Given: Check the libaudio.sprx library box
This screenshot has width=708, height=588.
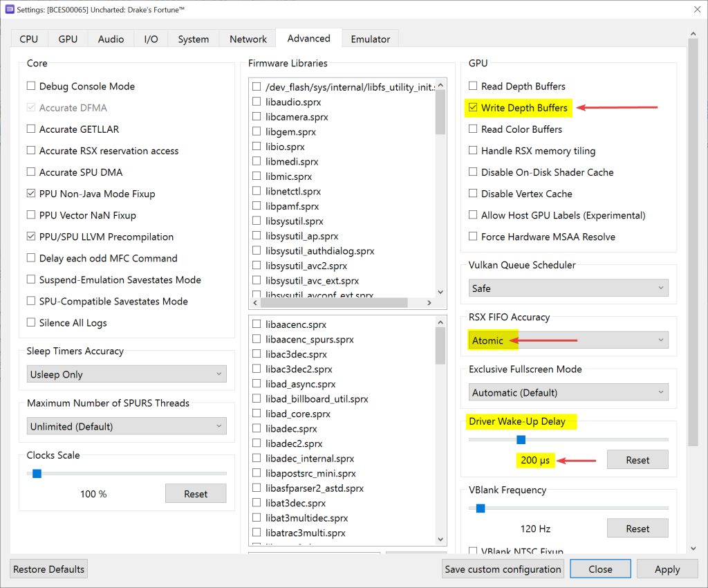Looking at the screenshot, I should click(x=257, y=102).
